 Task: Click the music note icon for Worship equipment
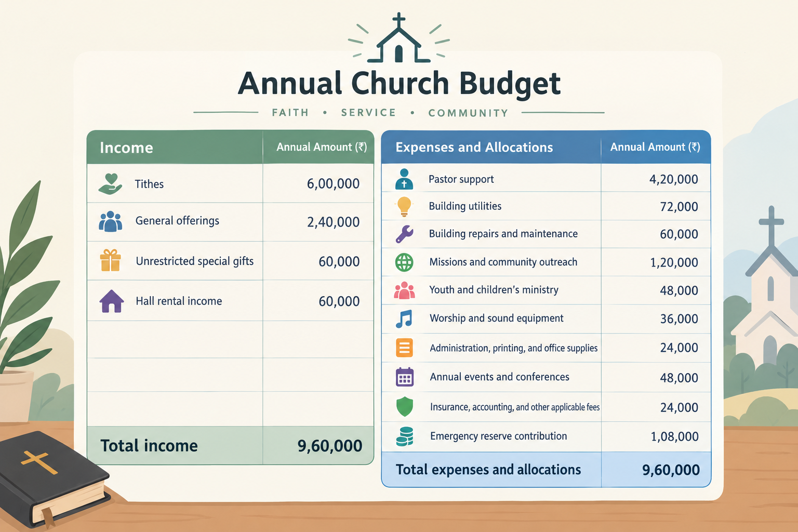[x=404, y=318]
